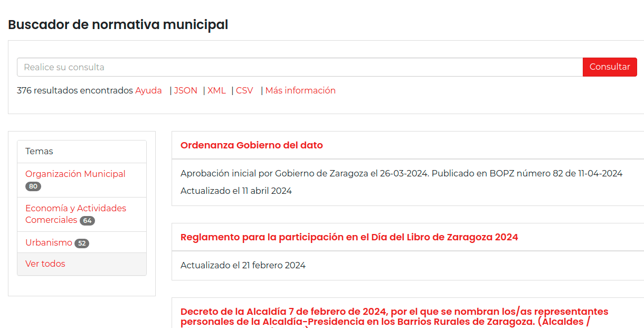Image resolution: width=644 pixels, height=328 pixels.
Task: Click the Temas panel header
Action: 40,152
